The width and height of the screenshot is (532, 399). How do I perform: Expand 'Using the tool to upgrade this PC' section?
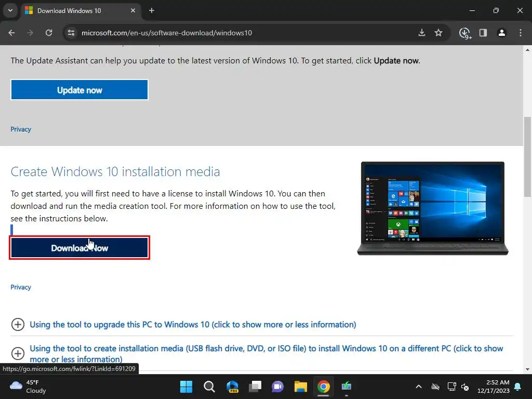pos(193,324)
